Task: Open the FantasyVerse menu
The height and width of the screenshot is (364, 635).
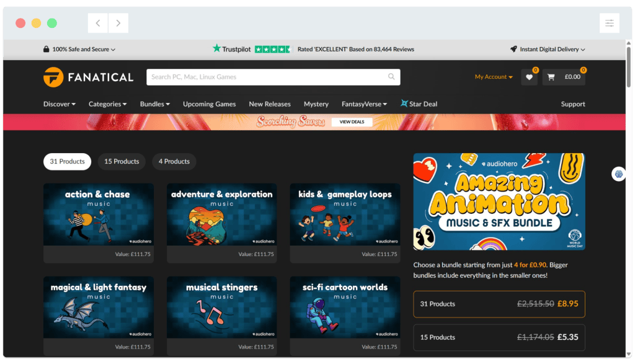Action: pos(364,104)
